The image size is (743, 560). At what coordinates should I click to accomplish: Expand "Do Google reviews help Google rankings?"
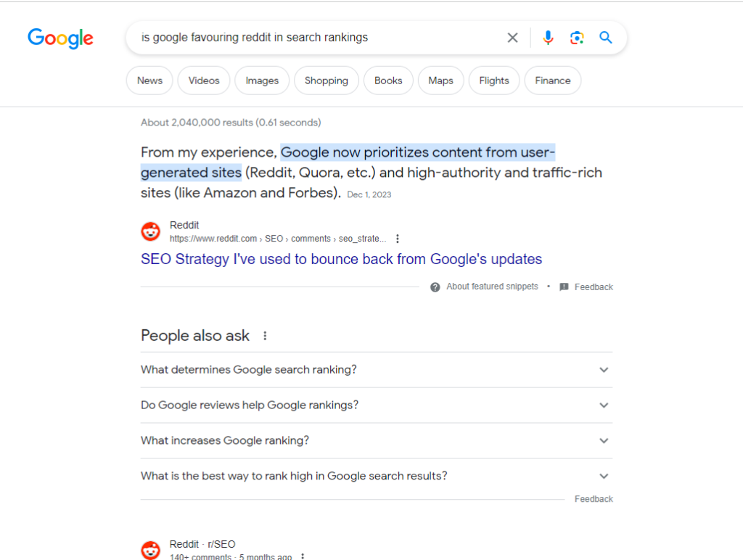pos(603,405)
